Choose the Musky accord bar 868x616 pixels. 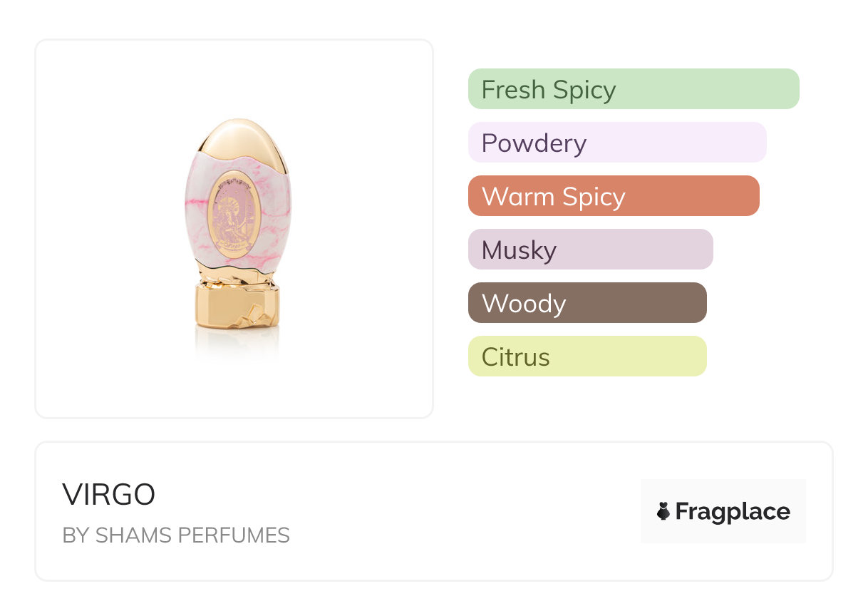click(590, 250)
